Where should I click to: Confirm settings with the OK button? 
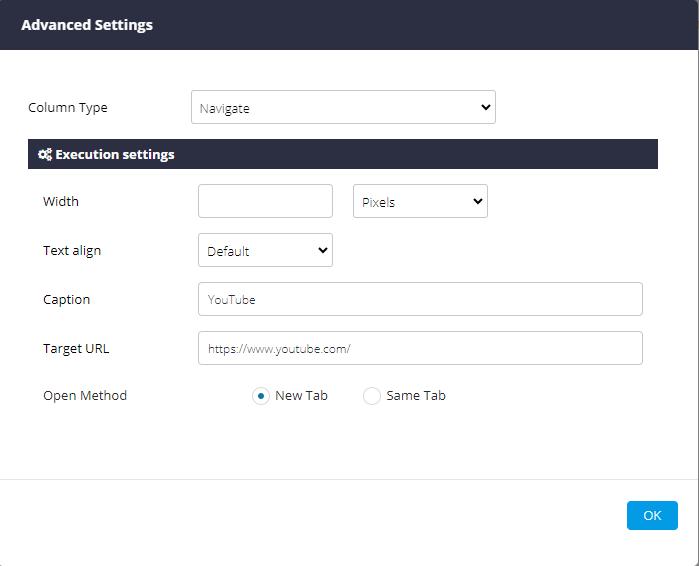[652, 516]
